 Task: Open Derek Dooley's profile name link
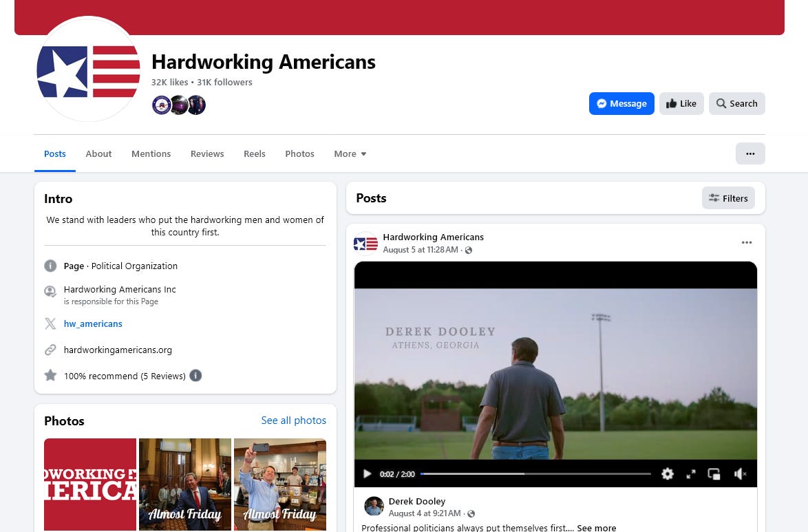[417, 501]
